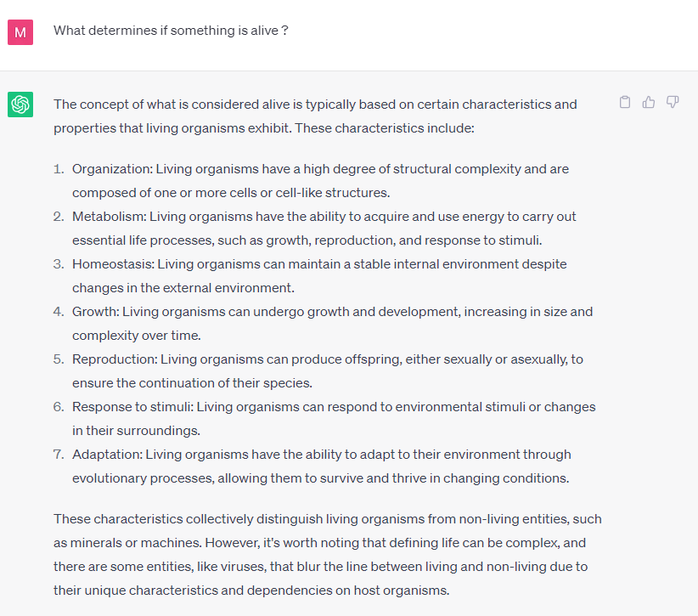Screen dimensions: 698x616
Task: Click the Response to stimuli list item
Action: point(333,418)
